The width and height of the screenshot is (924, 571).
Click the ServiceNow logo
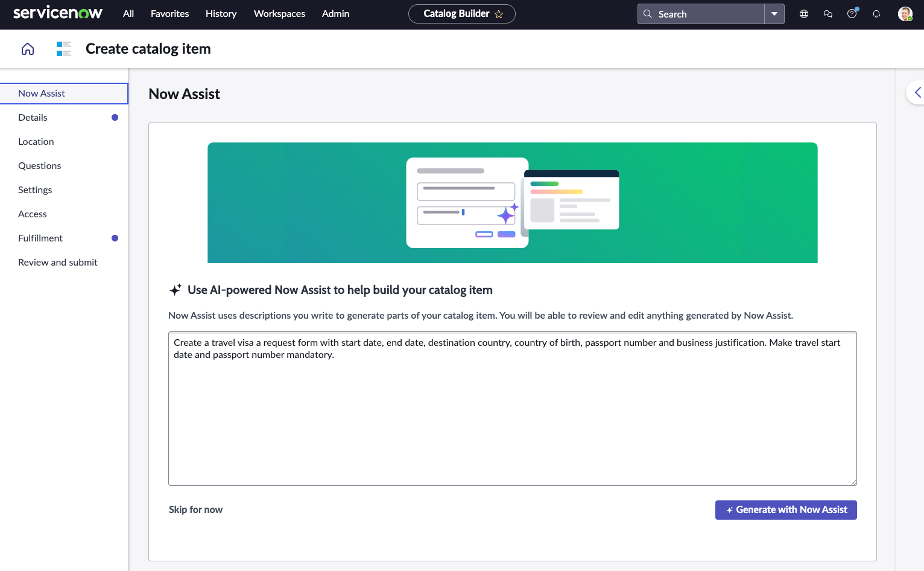[58, 13]
